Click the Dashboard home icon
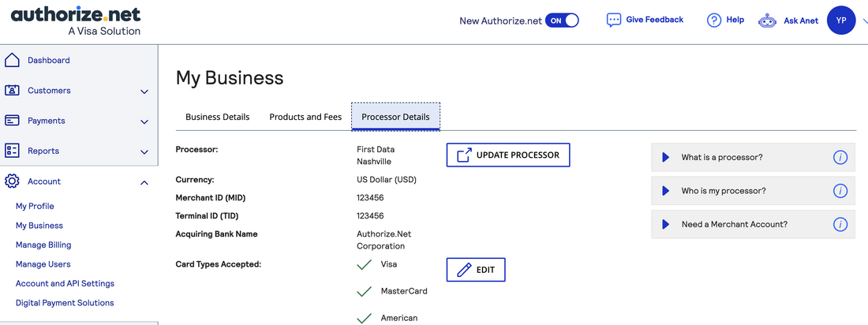 click(x=12, y=61)
